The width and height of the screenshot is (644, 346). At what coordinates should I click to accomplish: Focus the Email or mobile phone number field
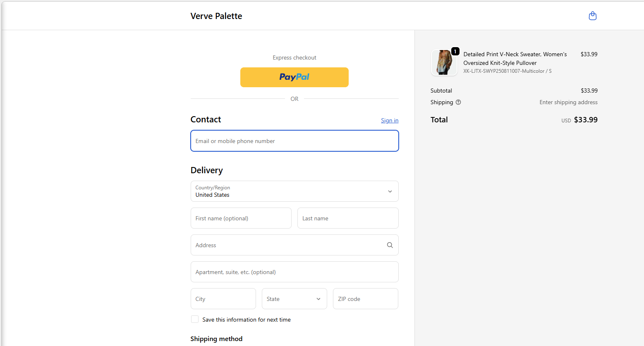coord(294,141)
